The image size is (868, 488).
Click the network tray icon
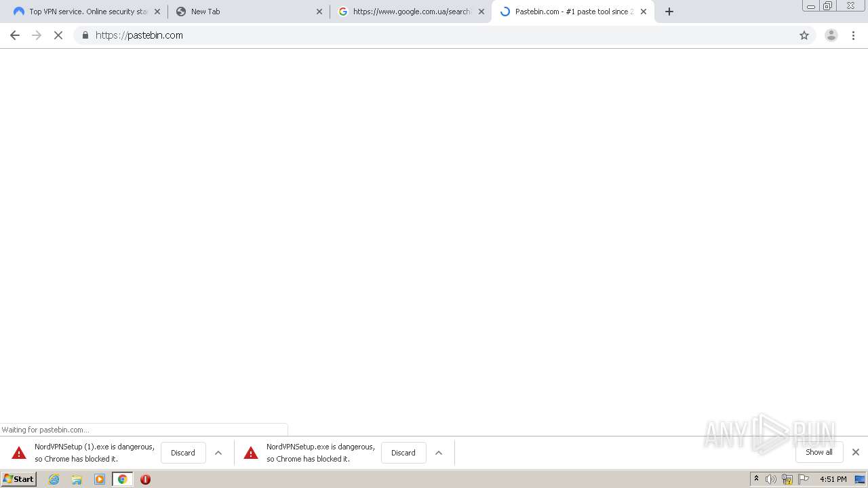pos(787,479)
